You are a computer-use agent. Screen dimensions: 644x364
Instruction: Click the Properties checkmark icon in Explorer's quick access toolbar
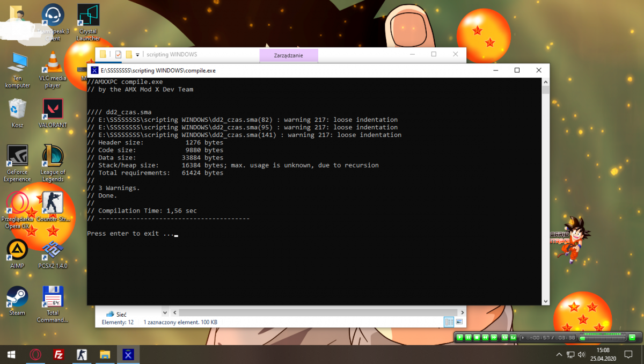coord(118,54)
